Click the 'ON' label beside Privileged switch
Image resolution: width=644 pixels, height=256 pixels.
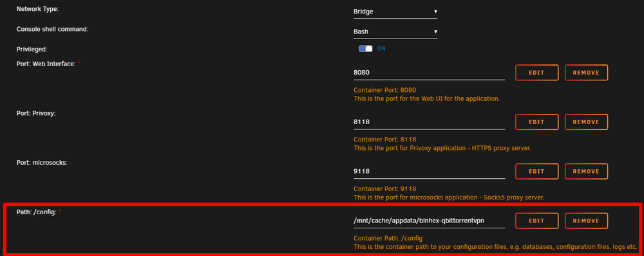tap(381, 48)
